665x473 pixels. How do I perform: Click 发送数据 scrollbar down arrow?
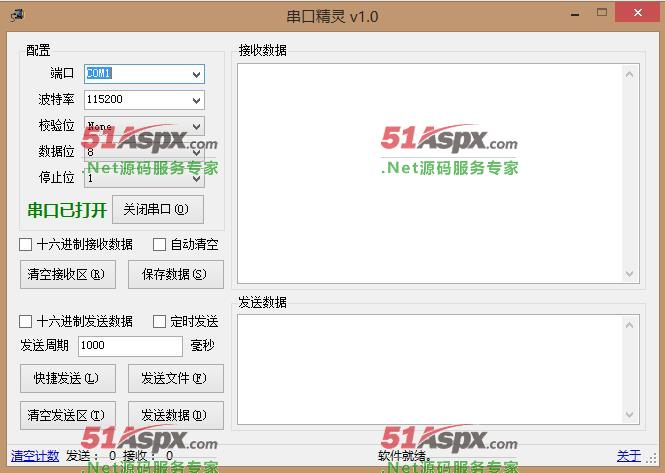[630, 414]
